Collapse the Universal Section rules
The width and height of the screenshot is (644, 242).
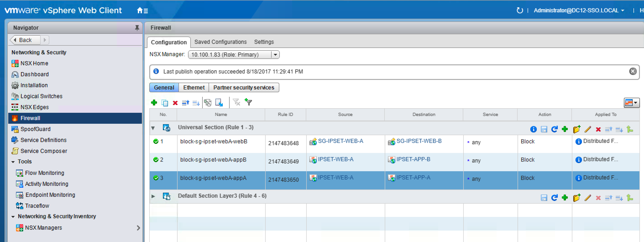[153, 128]
